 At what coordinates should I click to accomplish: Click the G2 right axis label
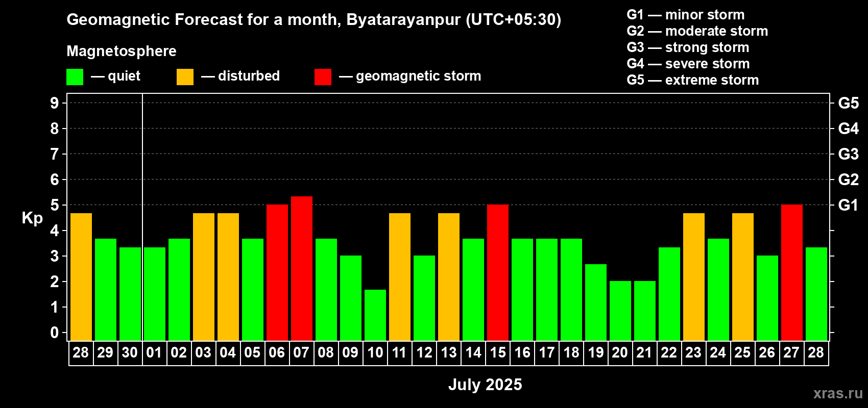pos(849,180)
